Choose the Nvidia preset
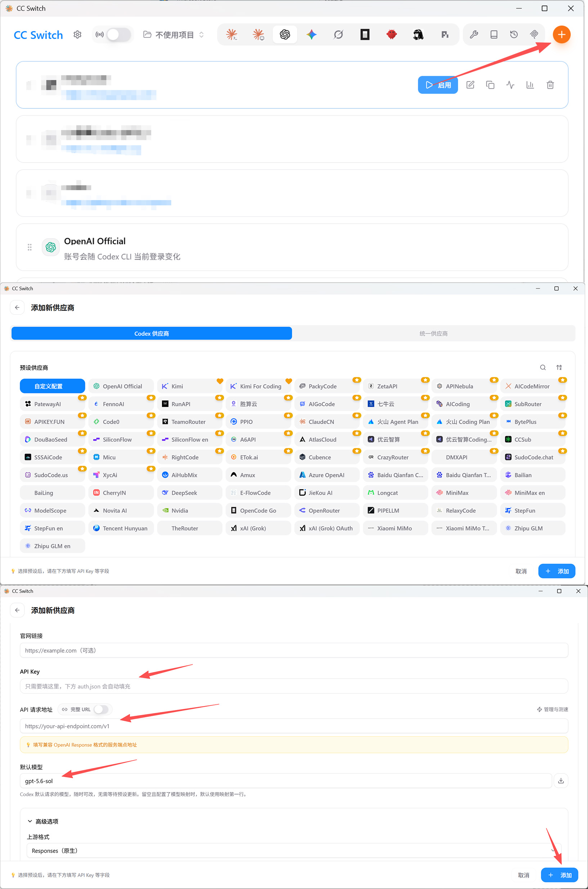The height and width of the screenshot is (889, 588). click(189, 510)
